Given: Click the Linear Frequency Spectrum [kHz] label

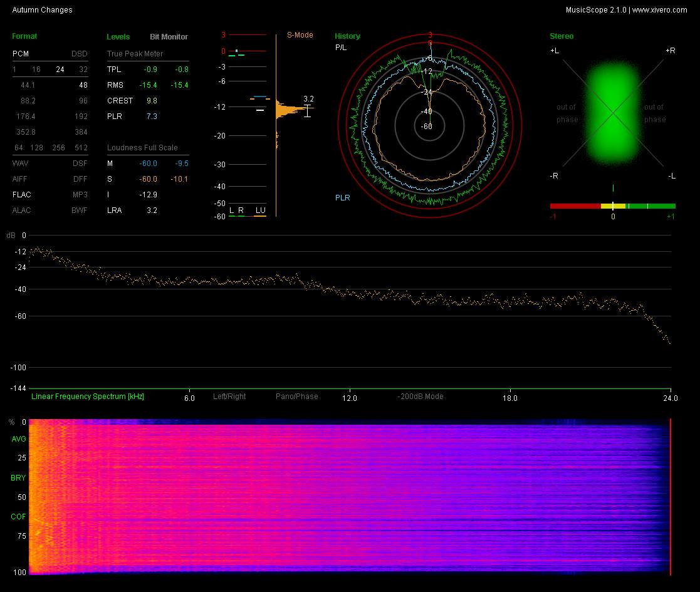Looking at the screenshot, I should pos(88,397).
